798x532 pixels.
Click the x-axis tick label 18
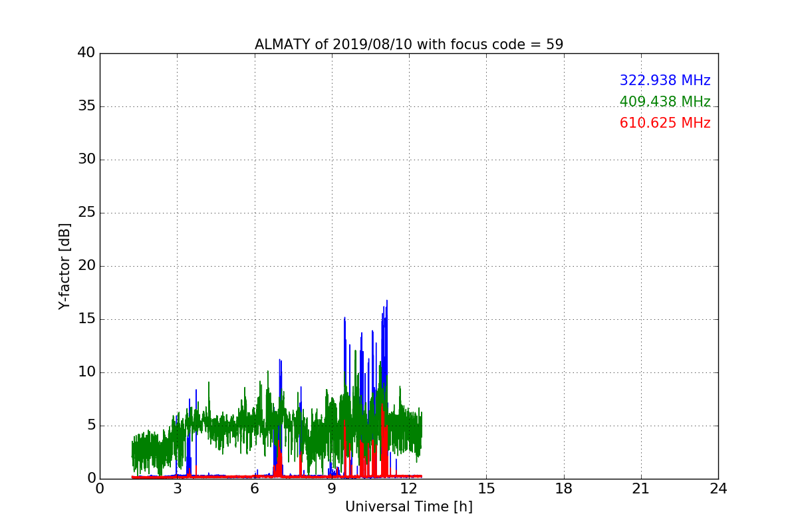(x=564, y=489)
